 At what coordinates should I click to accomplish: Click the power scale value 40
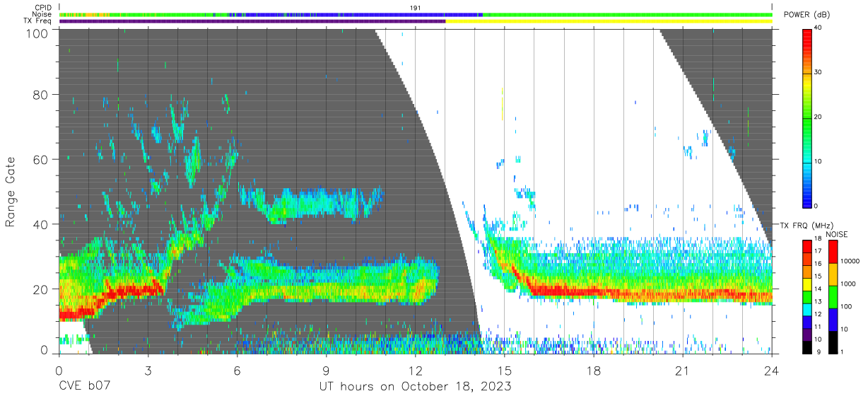(819, 28)
